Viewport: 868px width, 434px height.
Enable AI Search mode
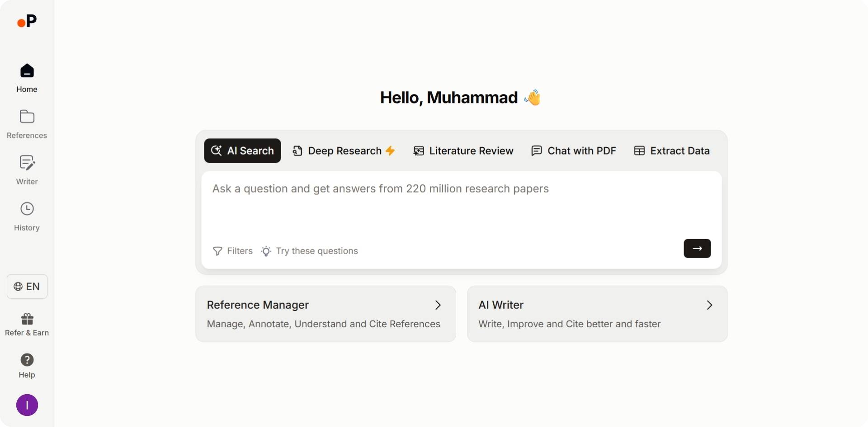(x=242, y=151)
